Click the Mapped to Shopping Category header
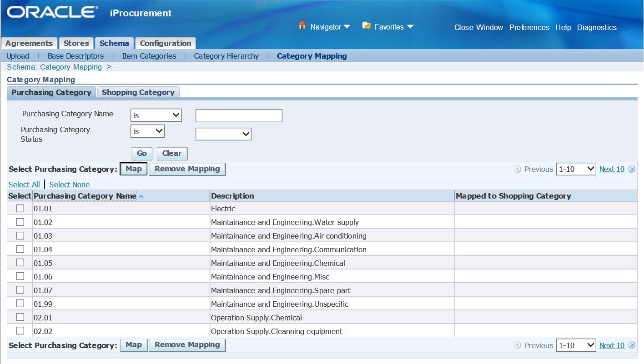This screenshot has width=644, height=364. [x=513, y=196]
